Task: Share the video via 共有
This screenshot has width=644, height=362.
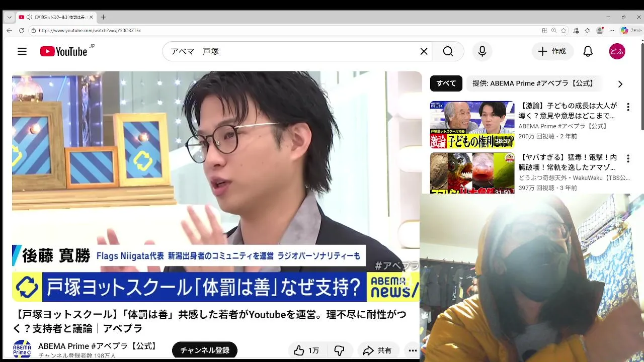Action: (378, 350)
